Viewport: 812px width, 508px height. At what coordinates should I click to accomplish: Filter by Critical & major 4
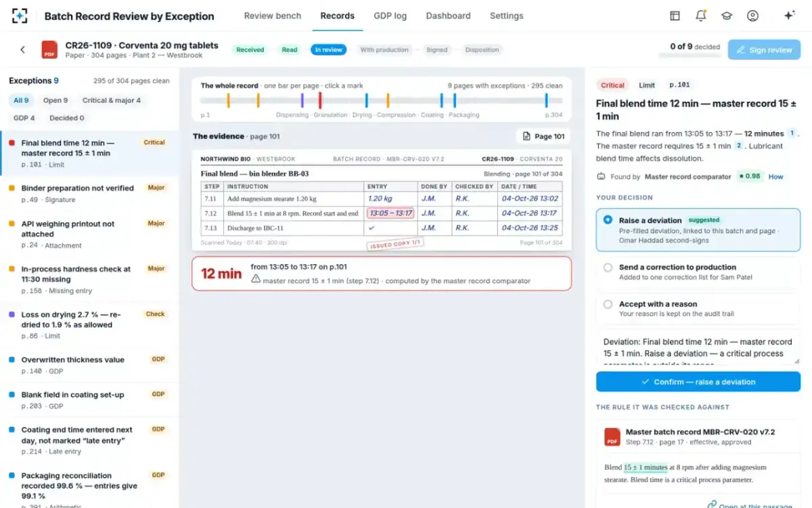click(112, 100)
